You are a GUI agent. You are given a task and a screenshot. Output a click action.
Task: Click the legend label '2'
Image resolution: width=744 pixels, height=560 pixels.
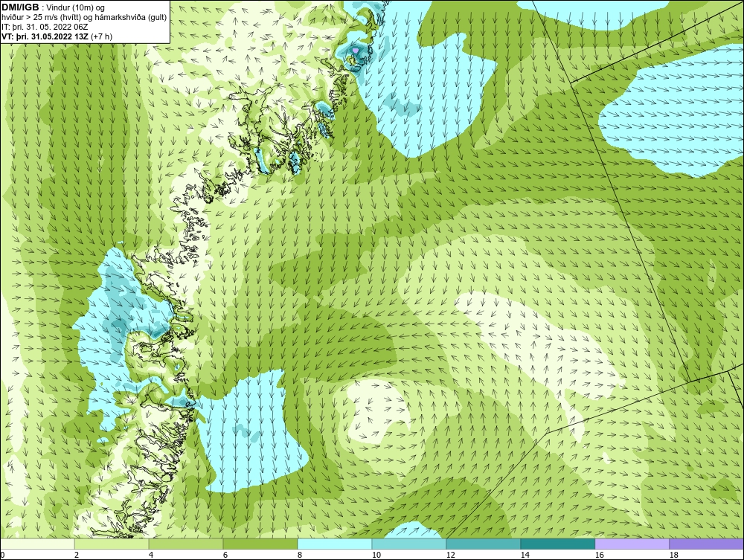coord(77,555)
